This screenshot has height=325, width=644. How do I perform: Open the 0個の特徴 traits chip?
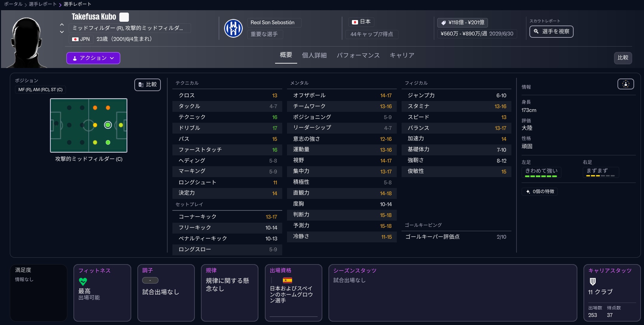pyautogui.click(x=540, y=191)
